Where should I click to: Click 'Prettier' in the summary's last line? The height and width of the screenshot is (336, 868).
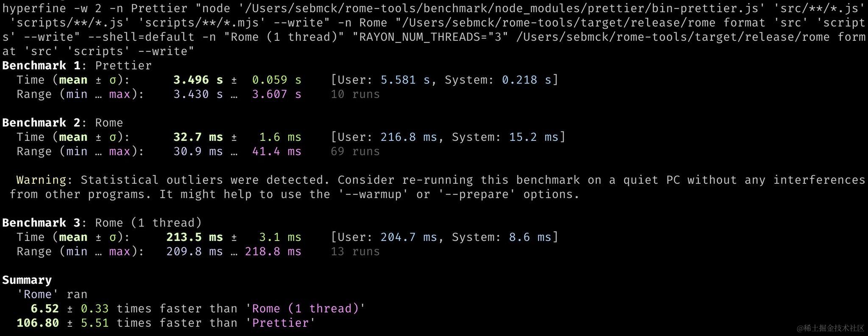click(280, 323)
